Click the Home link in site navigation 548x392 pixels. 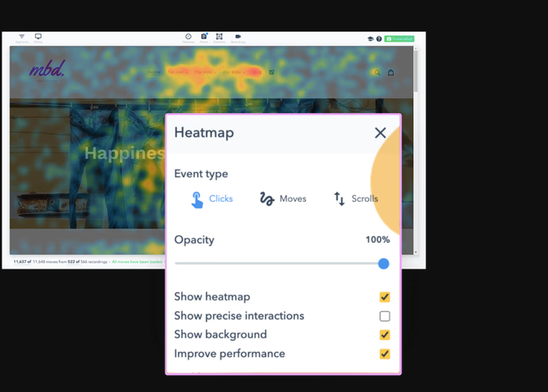pyautogui.click(x=154, y=72)
